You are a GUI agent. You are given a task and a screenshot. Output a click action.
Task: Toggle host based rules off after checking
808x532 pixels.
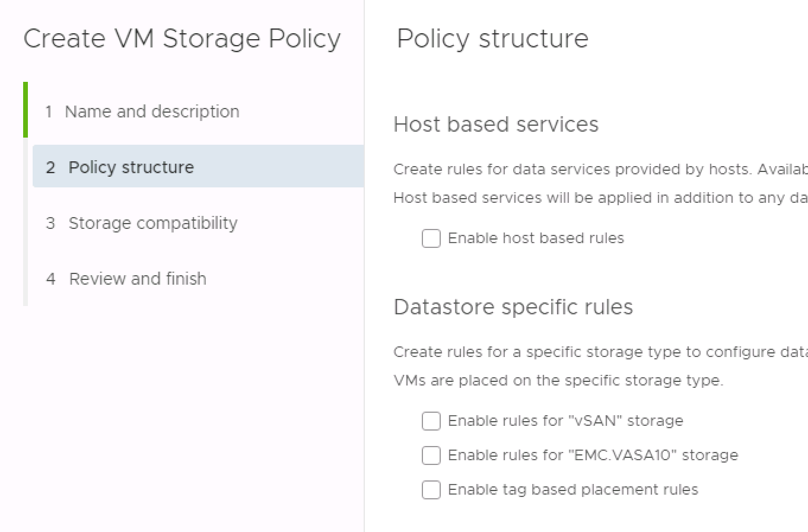431,238
